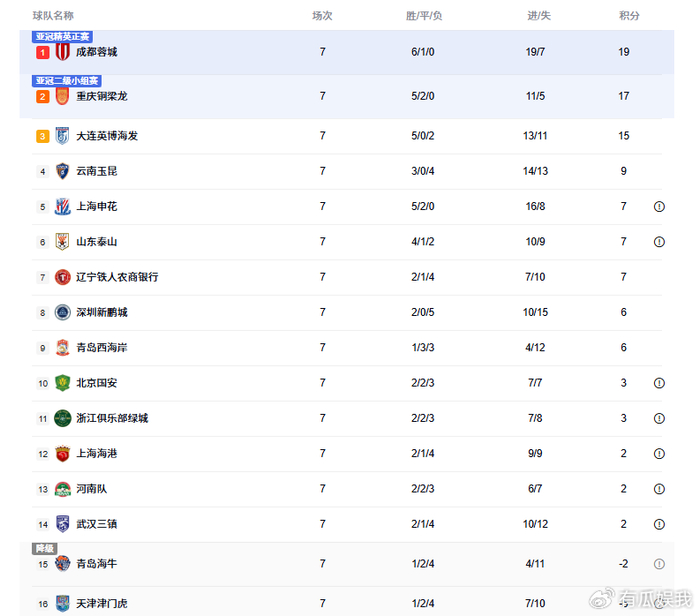Viewport: 700px width, 616px height.
Task: Click the 北京国安 green badge
Action: (x=62, y=383)
